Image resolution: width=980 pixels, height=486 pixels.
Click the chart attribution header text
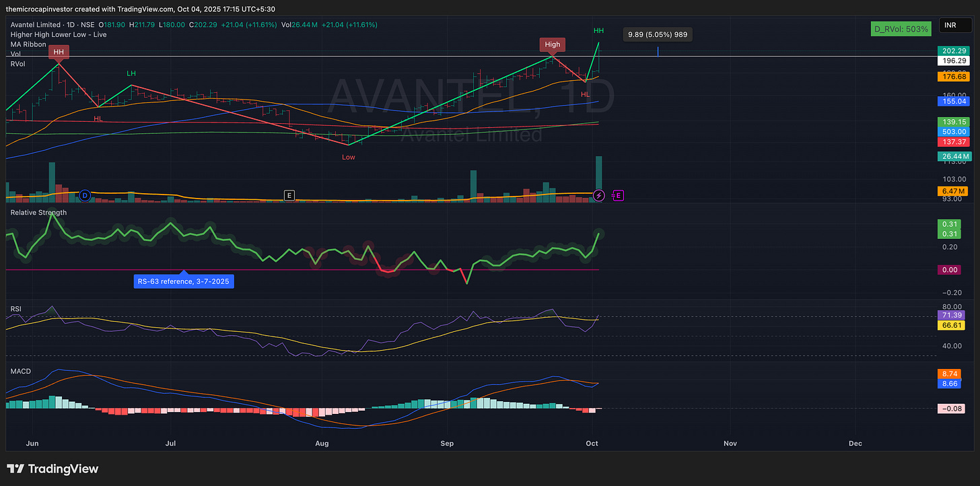(140, 9)
